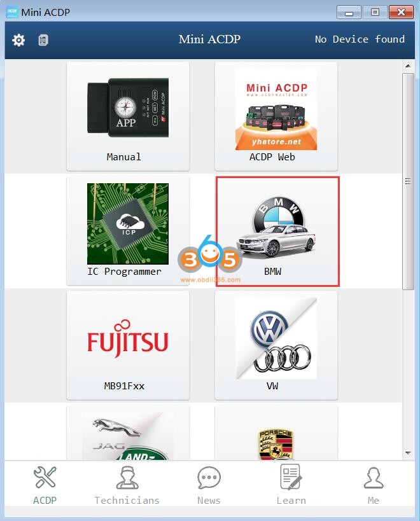Open the ACDP Web tile

coord(276,116)
